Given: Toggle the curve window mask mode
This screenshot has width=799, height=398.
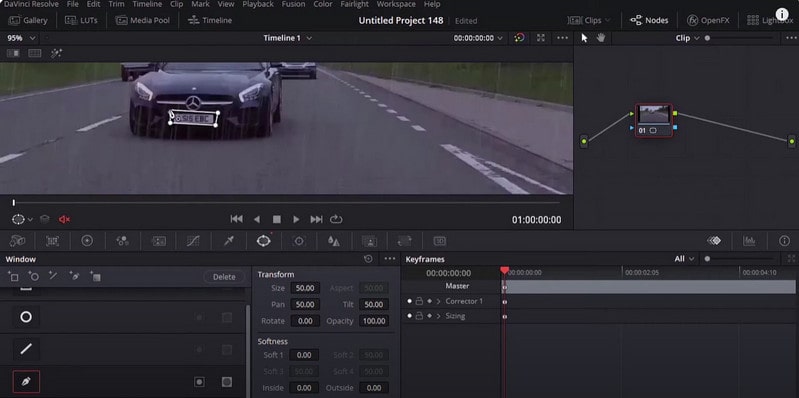Looking at the screenshot, I should click(x=227, y=382).
